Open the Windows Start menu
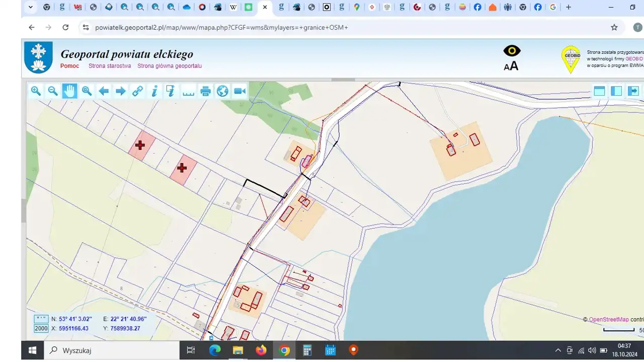Viewport: 644px width, 362px height. point(33,350)
